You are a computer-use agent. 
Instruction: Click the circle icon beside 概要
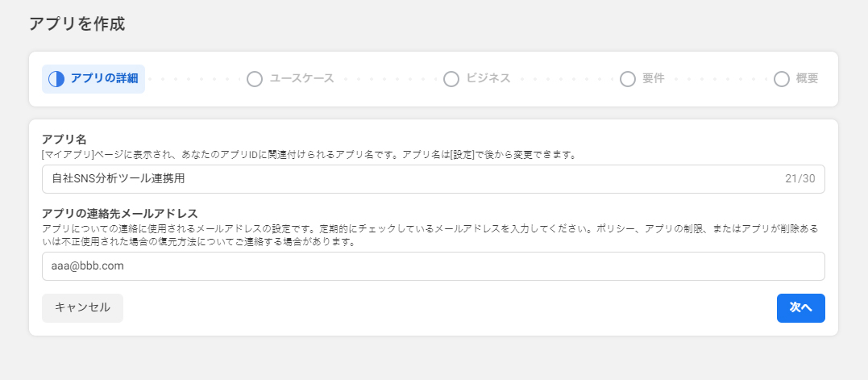tap(782, 79)
